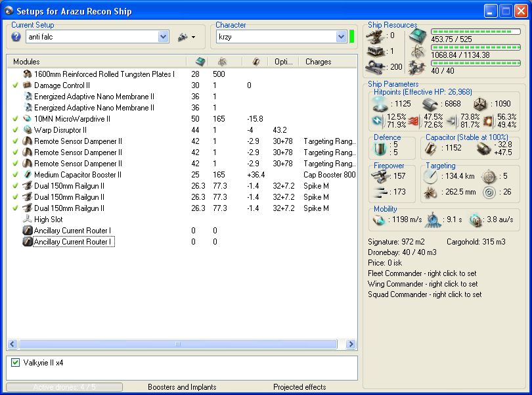
Task: Click the Damage Control II module icon
Action: coord(28,85)
